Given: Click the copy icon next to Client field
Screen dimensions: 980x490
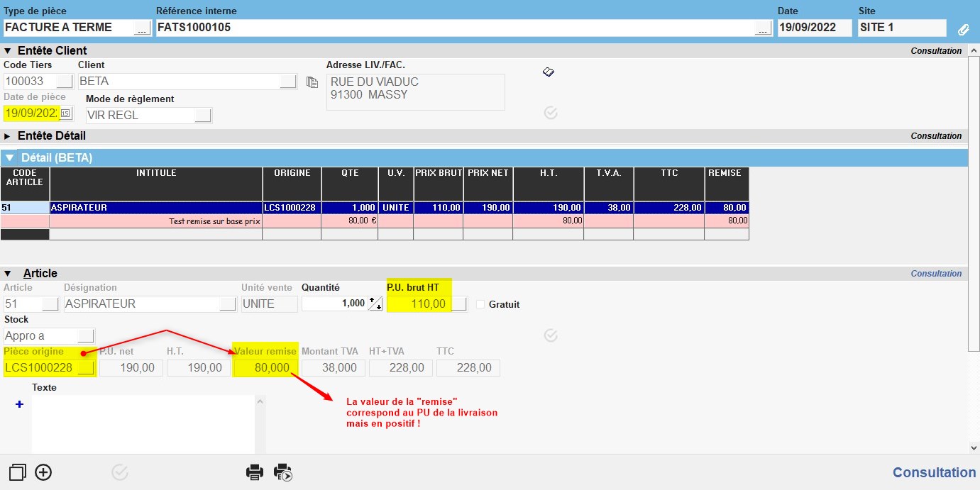Looking at the screenshot, I should click(312, 82).
